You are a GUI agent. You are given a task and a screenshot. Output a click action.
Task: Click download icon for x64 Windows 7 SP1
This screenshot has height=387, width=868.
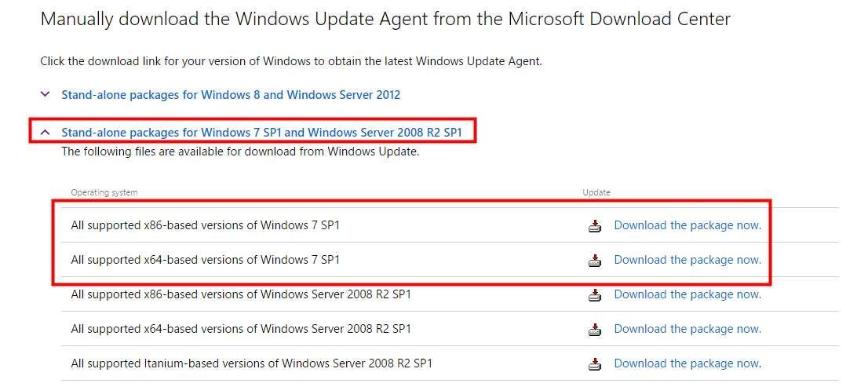coord(595,261)
